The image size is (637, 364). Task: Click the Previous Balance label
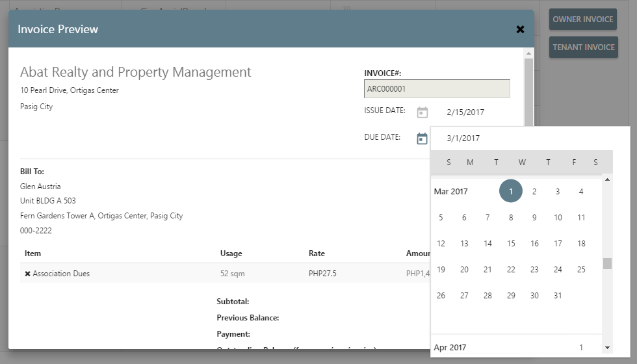click(248, 318)
